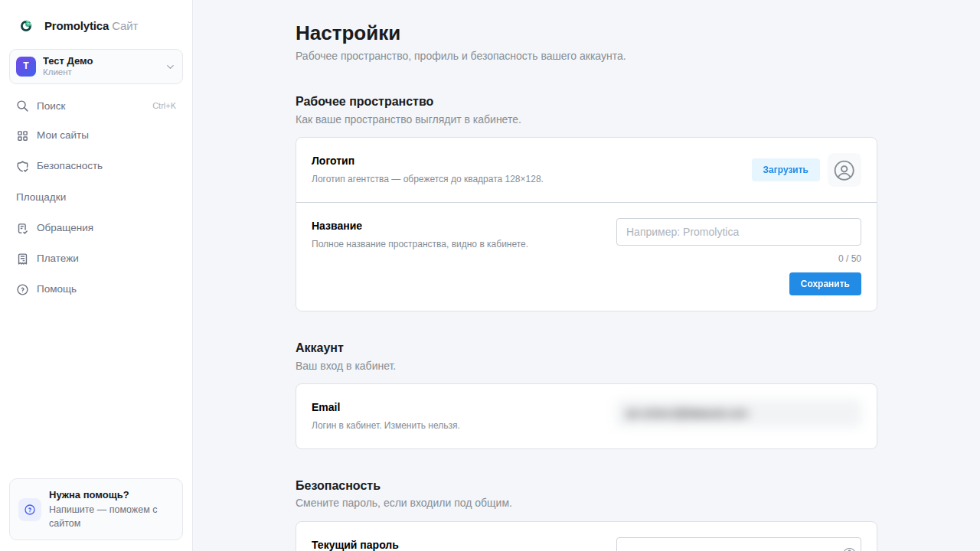Open Поиск in the sidebar
This screenshot has width=980, height=551.
[96, 106]
